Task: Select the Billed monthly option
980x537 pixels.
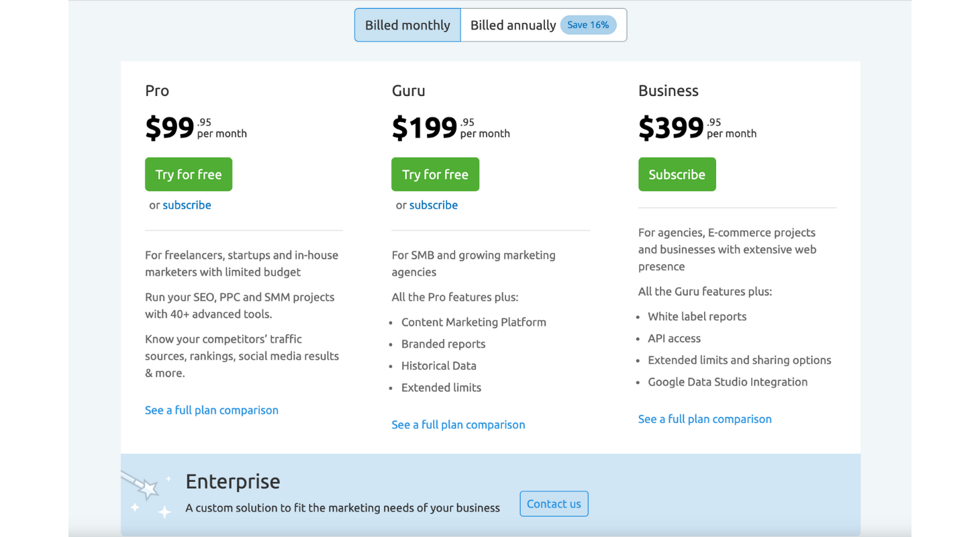Action: [407, 25]
